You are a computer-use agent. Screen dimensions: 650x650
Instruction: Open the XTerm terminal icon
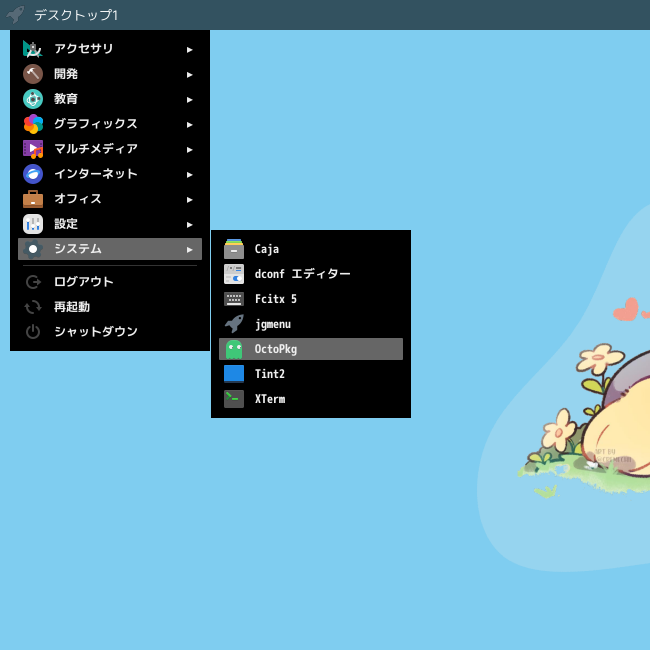234,399
